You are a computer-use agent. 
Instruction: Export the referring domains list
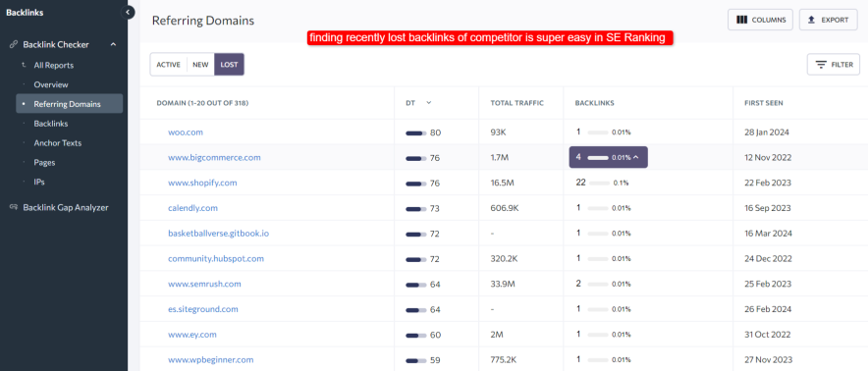click(x=829, y=20)
